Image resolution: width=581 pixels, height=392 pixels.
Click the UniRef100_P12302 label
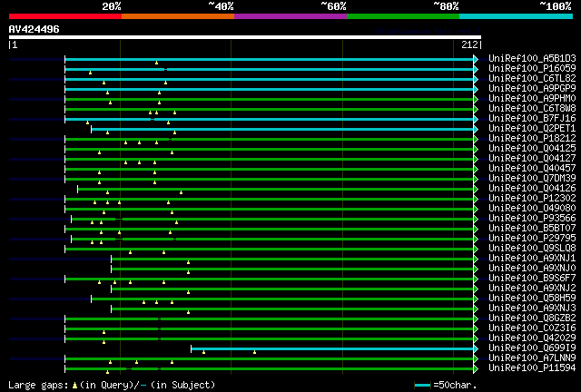click(532, 198)
